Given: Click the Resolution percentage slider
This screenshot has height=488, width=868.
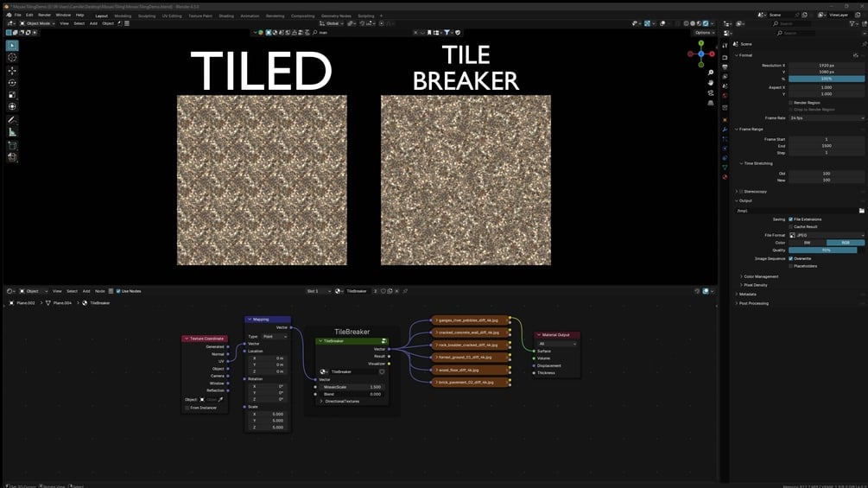Looking at the screenshot, I should (827, 79).
